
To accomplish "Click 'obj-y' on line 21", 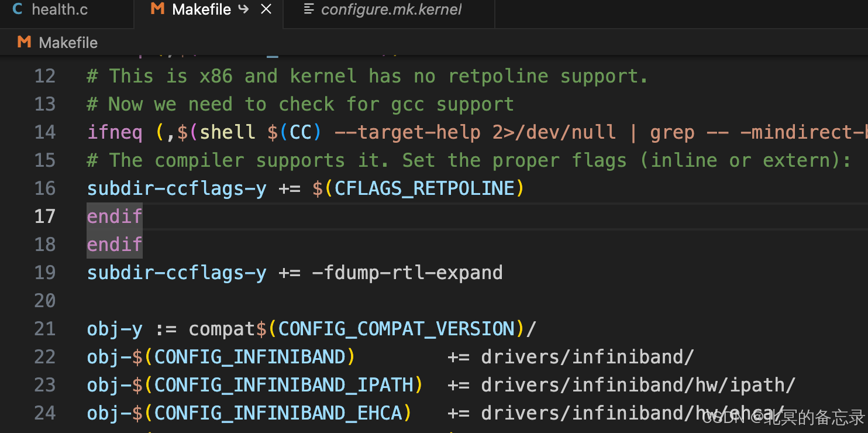I will tap(115, 329).
